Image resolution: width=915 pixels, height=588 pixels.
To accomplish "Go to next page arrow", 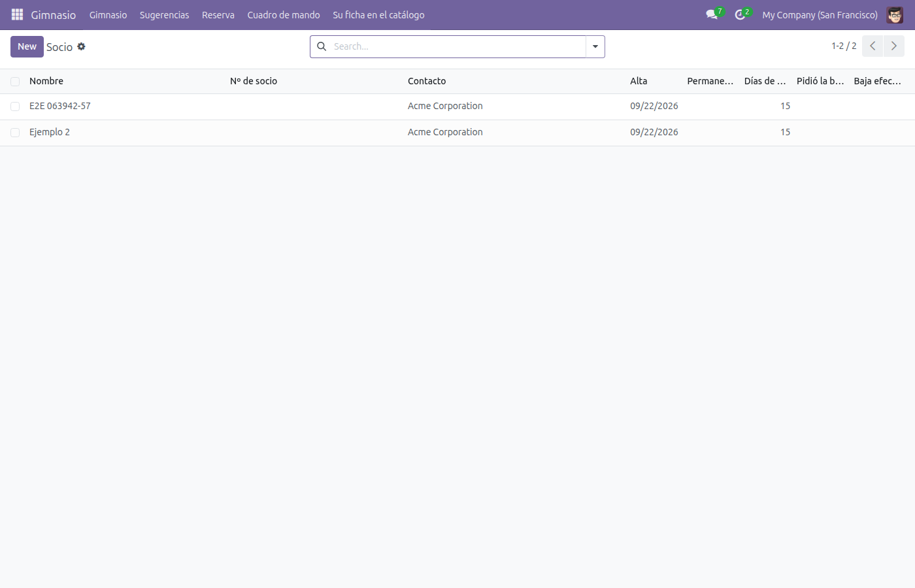I will [x=894, y=46].
